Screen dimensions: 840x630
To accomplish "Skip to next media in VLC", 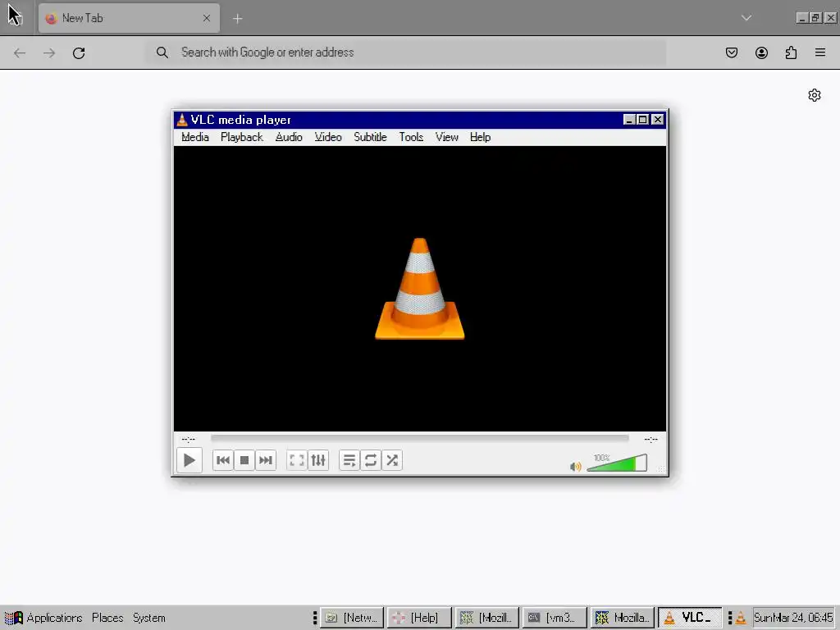I will click(x=266, y=460).
